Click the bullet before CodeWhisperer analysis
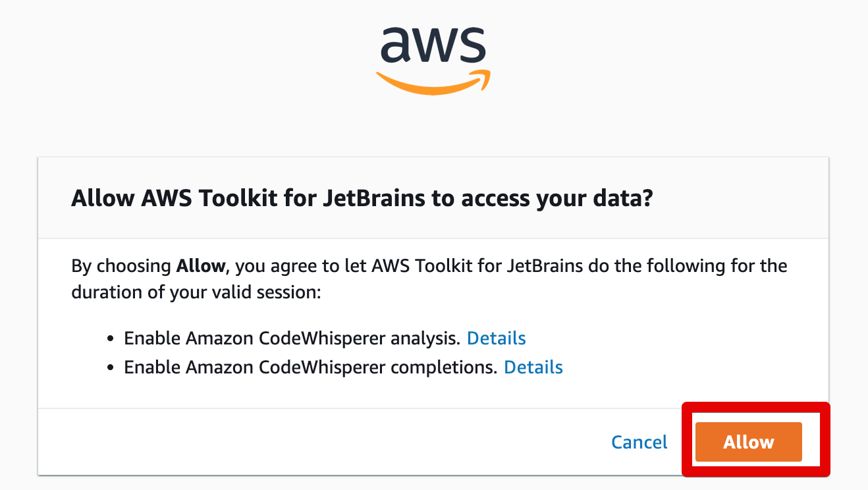This screenshot has height=490, width=868. pyautogui.click(x=111, y=339)
